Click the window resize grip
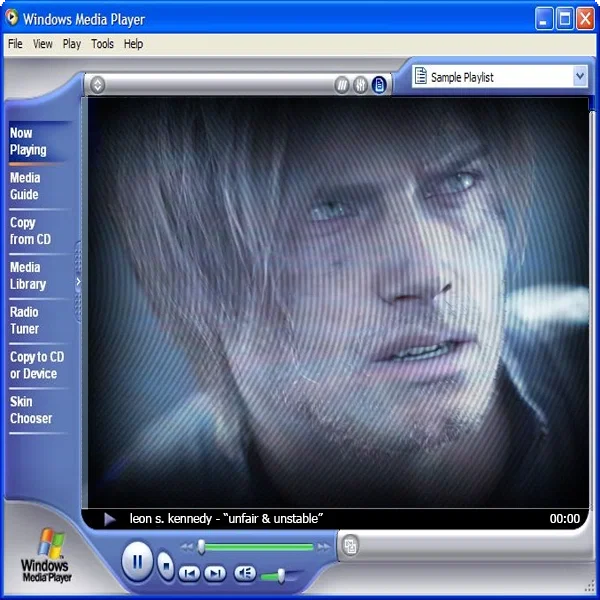This screenshot has width=600, height=600. 591,586
